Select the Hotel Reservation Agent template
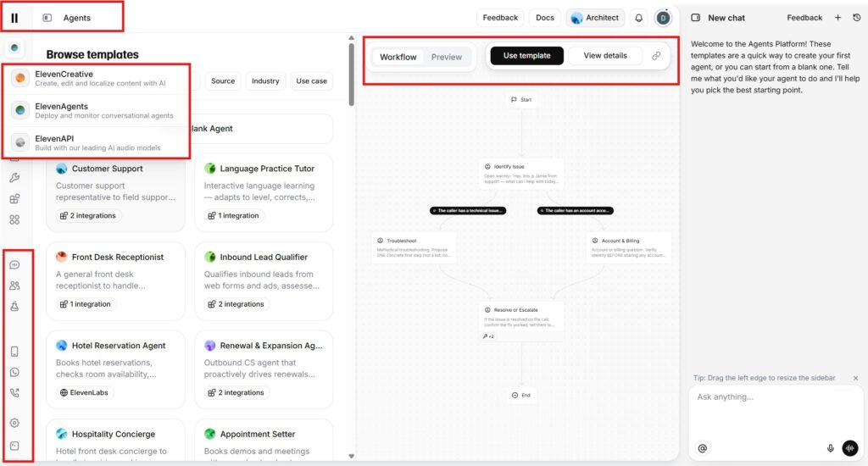868x466 pixels. [x=115, y=369]
